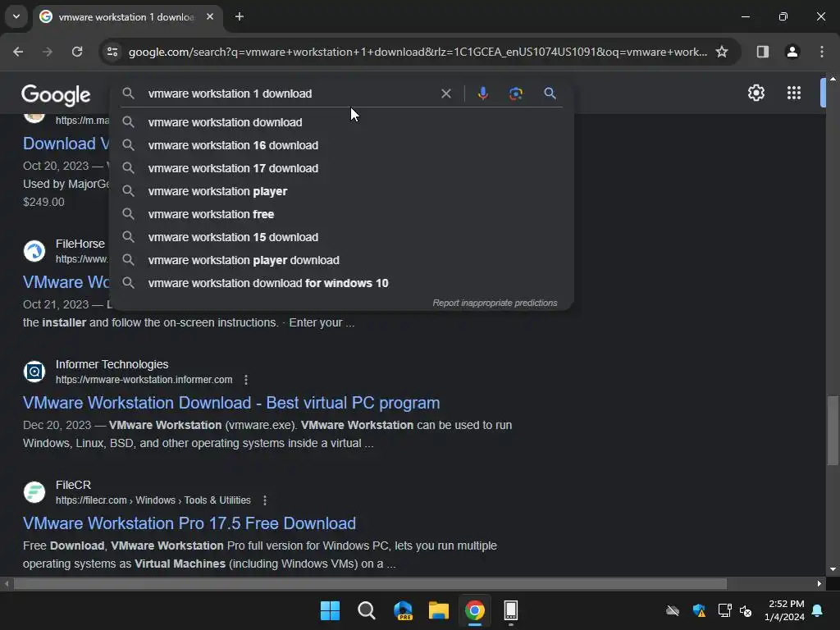Open Chrome side panel
Screen dimensions: 840x630
tap(762, 52)
